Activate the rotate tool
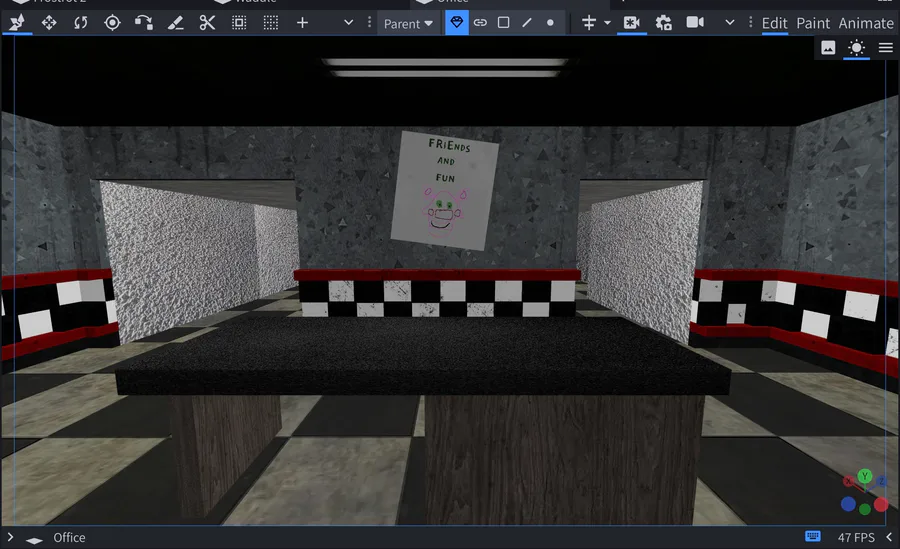 pos(80,22)
